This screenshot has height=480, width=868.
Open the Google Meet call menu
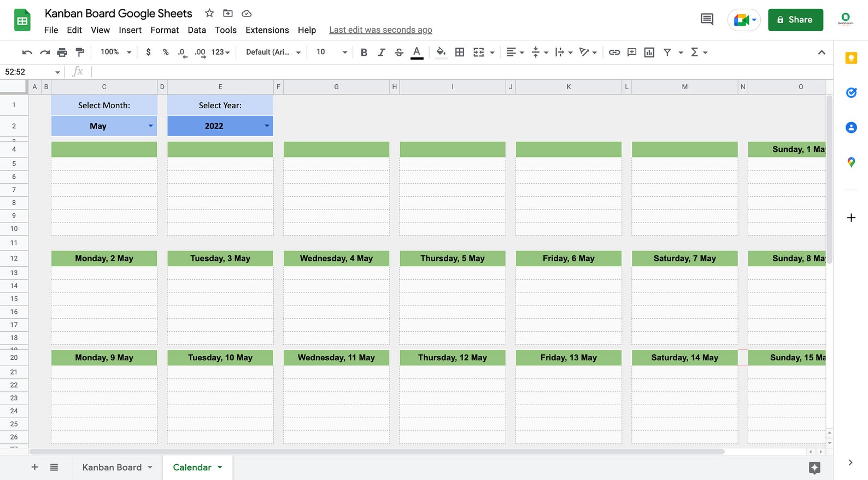[x=744, y=20]
